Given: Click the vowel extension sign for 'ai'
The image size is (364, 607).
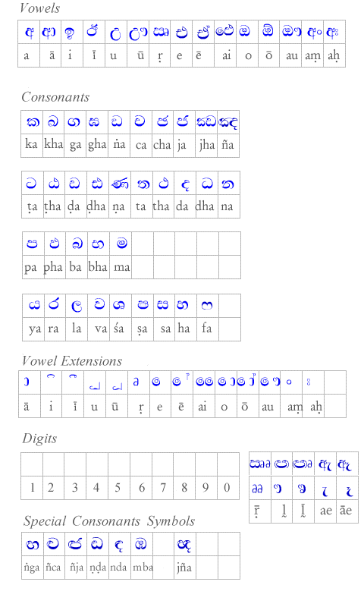Looking at the screenshot, I should 204,382.
